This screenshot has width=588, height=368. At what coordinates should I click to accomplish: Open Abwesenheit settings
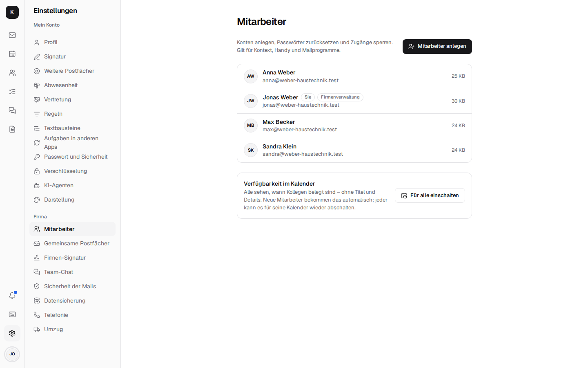[72, 85]
